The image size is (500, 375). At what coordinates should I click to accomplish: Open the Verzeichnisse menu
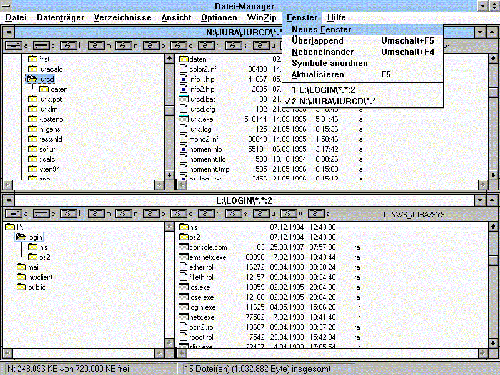tap(122, 17)
